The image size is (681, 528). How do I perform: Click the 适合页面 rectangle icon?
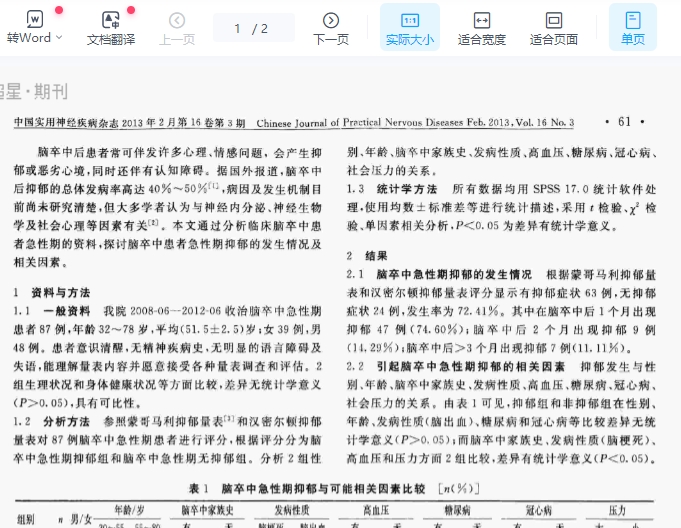click(x=553, y=20)
